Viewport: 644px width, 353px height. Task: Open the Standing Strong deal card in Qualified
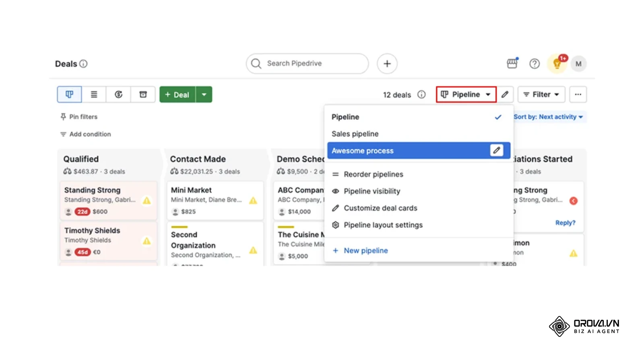[x=108, y=200]
